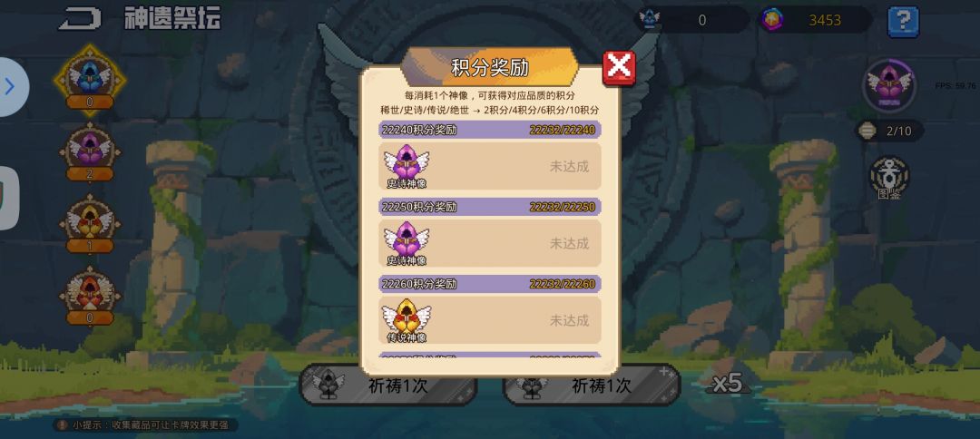Select the yellow legendary statue showing count 1

pyautogui.click(x=90, y=225)
